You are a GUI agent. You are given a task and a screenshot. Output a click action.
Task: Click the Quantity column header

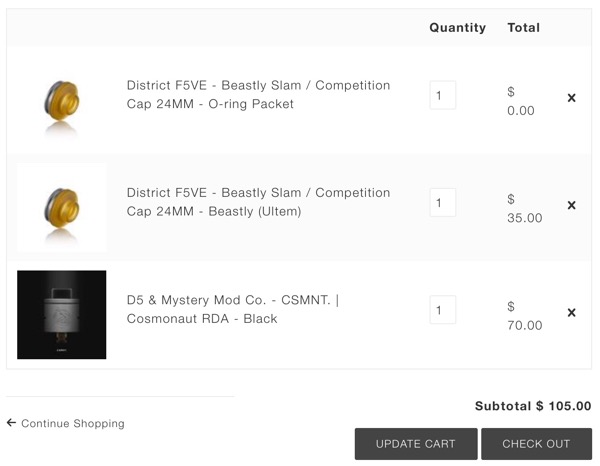pyautogui.click(x=457, y=28)
